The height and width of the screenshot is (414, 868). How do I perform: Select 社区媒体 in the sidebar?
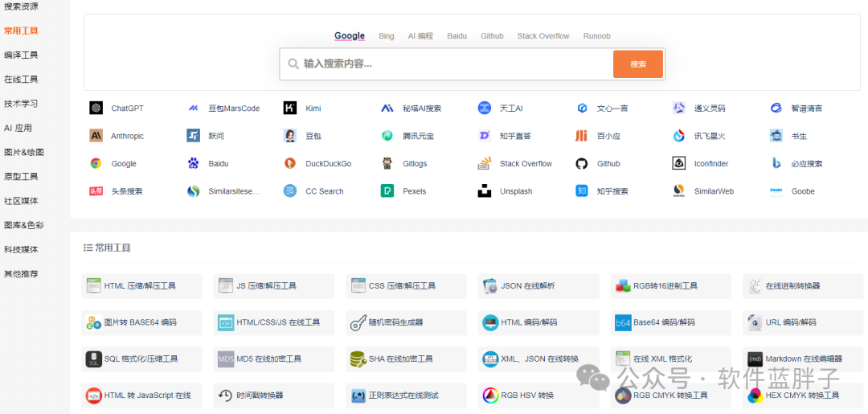21,201
